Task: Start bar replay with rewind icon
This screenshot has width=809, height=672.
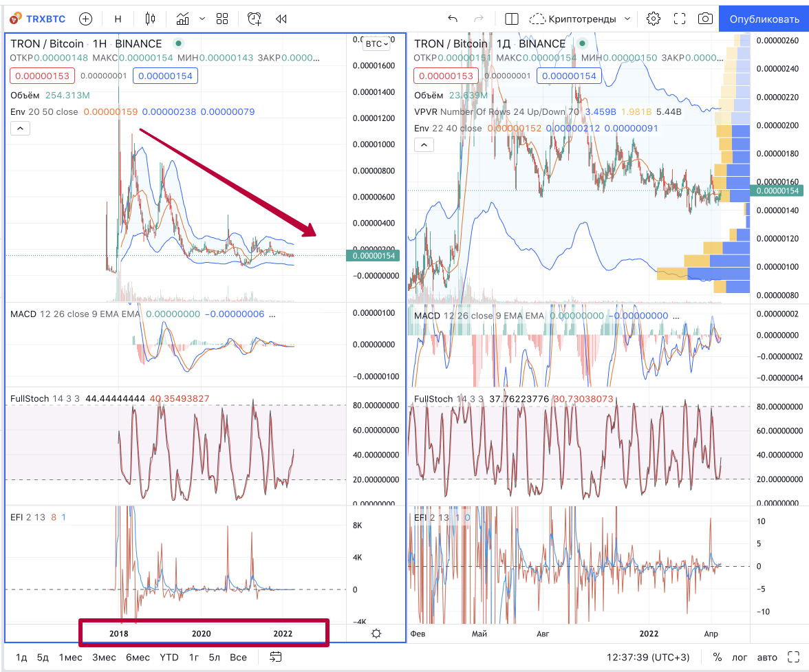Action: pyautogui.click(x=281, y=19)
